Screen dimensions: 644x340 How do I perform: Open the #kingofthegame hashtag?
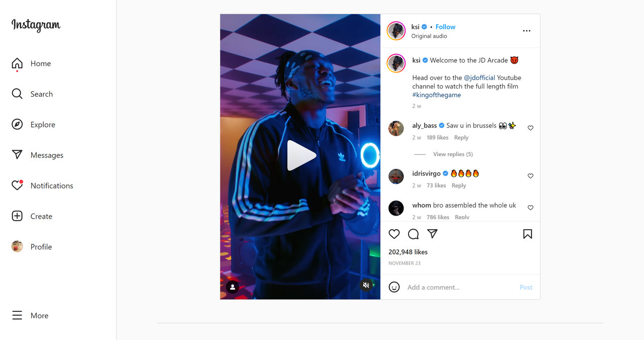[437, 95]
